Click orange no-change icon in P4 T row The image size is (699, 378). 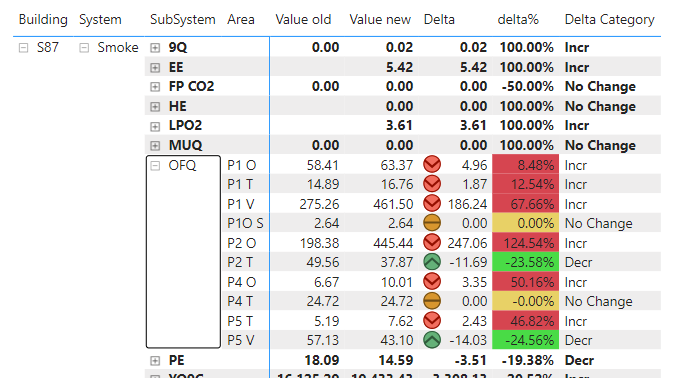[432, 301]
